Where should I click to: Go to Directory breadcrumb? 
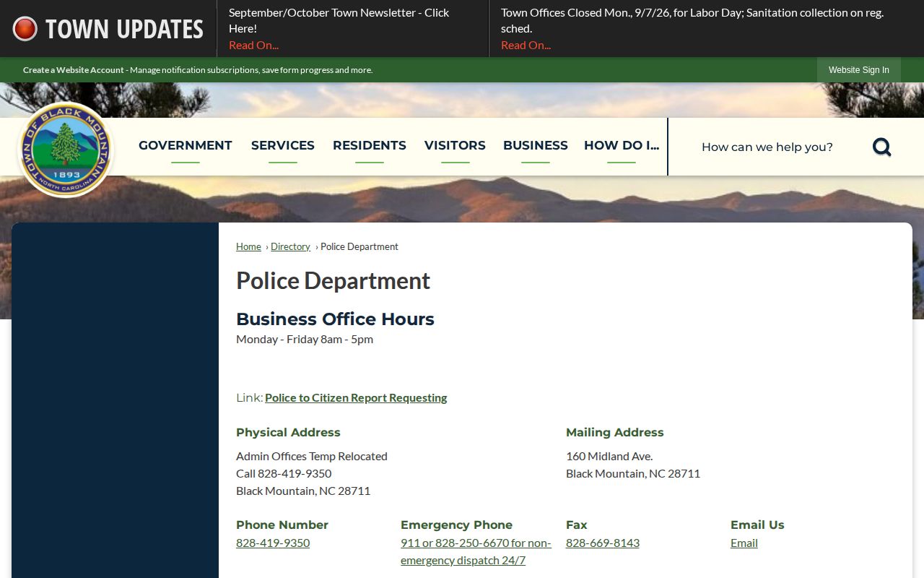pos(290,246)
